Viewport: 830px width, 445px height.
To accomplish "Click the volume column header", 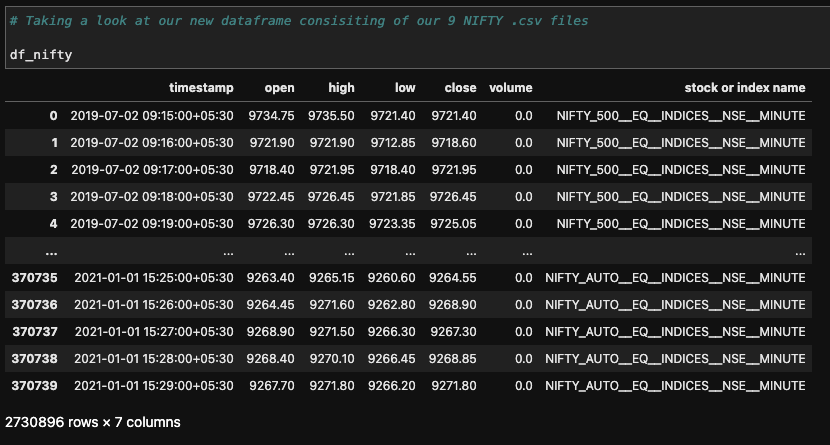I will tap(510, 88).
